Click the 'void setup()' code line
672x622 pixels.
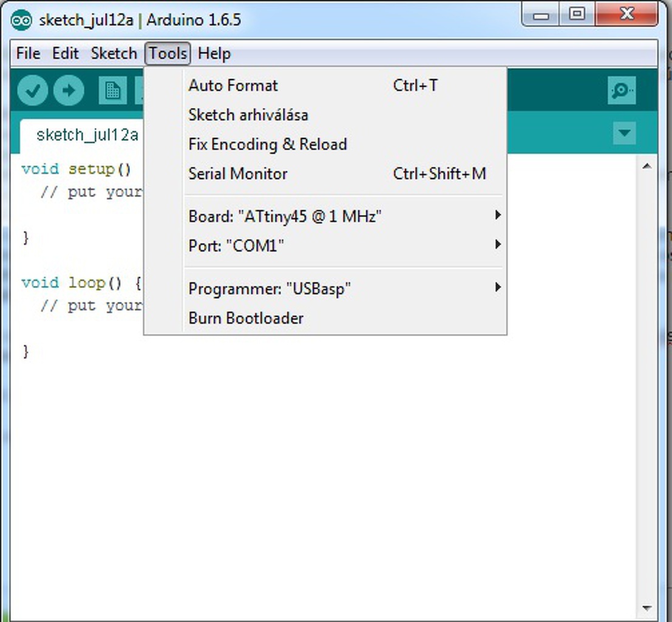tap(76, 169)
